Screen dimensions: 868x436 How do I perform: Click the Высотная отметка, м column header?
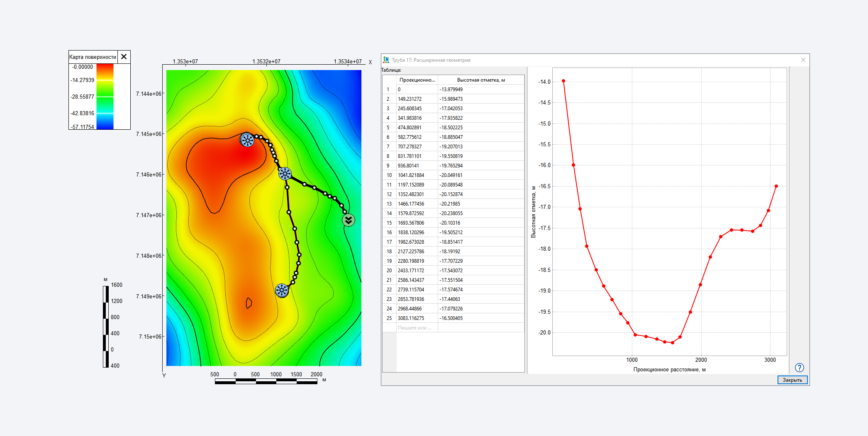pyautogui.click(x=481, y=80)
